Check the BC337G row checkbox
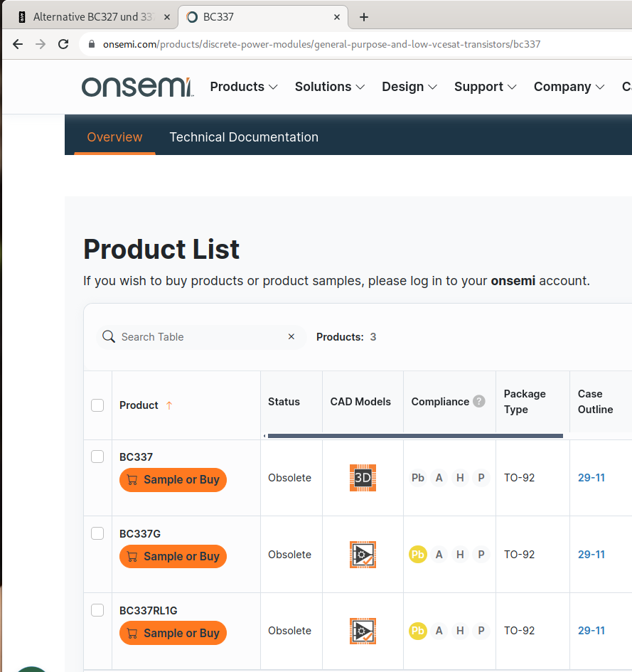 click(x=97, y=533)
